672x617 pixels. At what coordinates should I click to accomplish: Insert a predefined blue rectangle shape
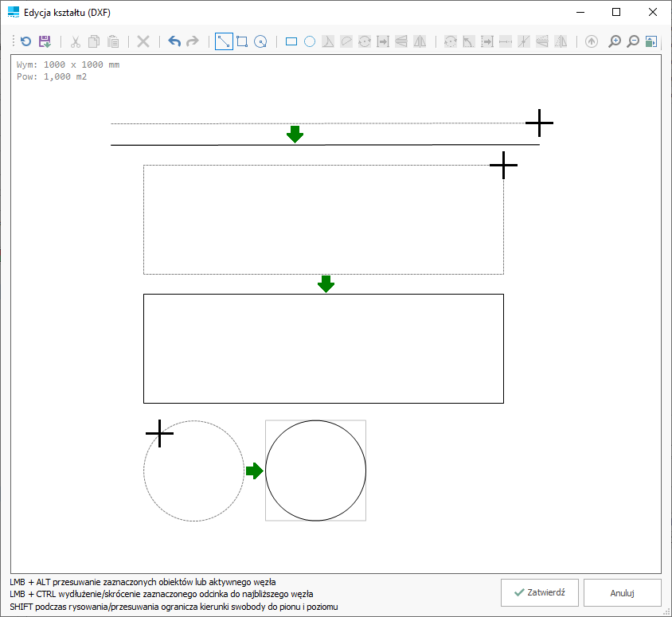click(291, 41)
